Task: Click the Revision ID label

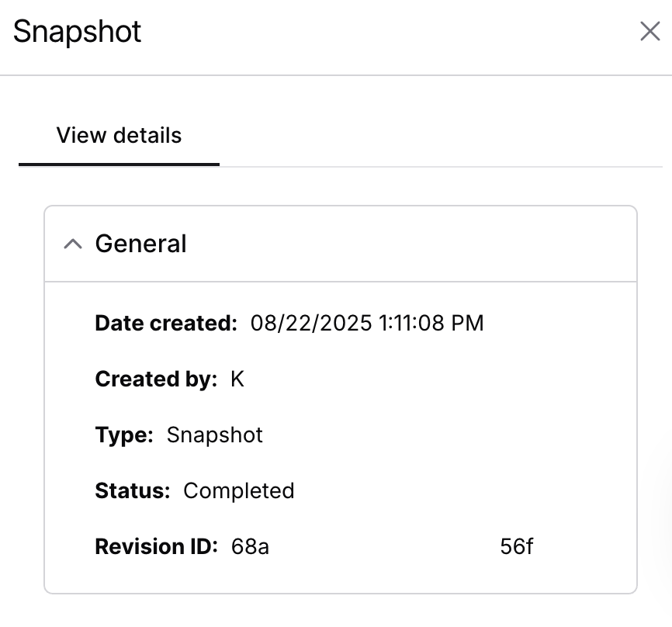Action: pos(156,546)
